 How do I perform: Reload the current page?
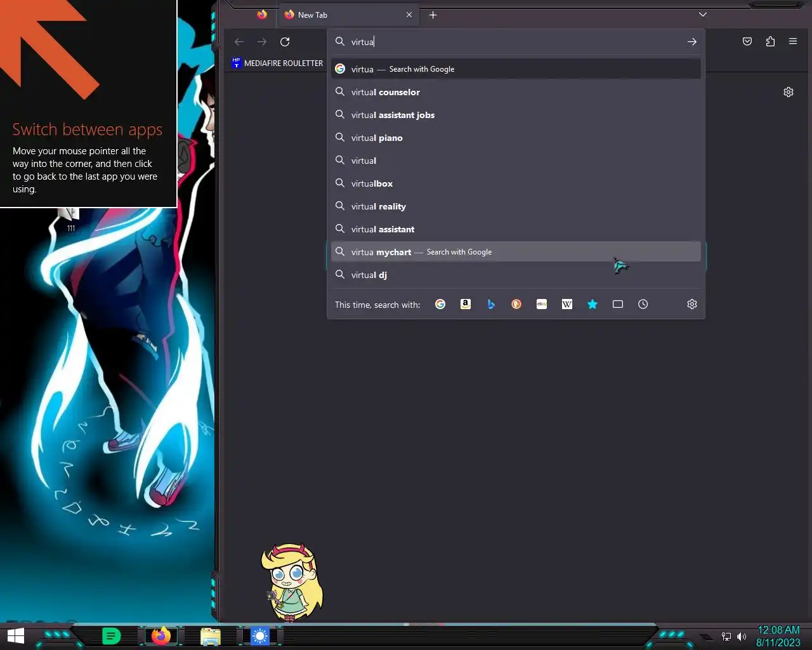[x=285, y=42]
